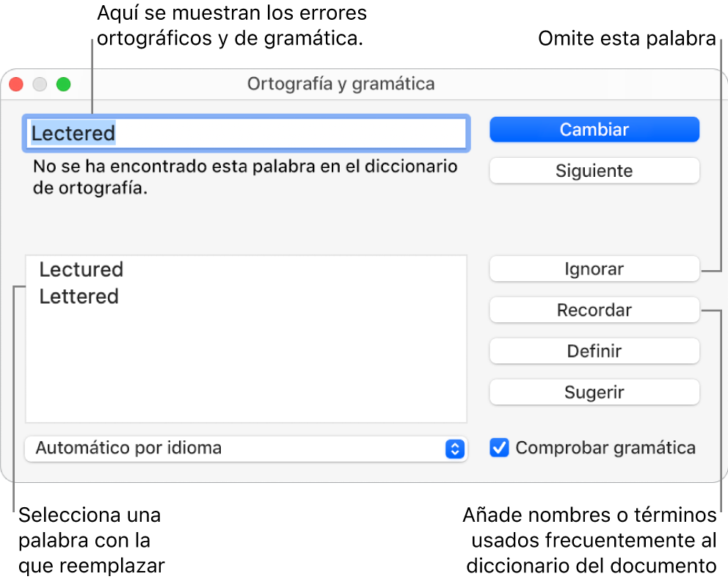Screen dimensions: 728x582
Task: Look up the word with Definir
Action: pos(594,351)
